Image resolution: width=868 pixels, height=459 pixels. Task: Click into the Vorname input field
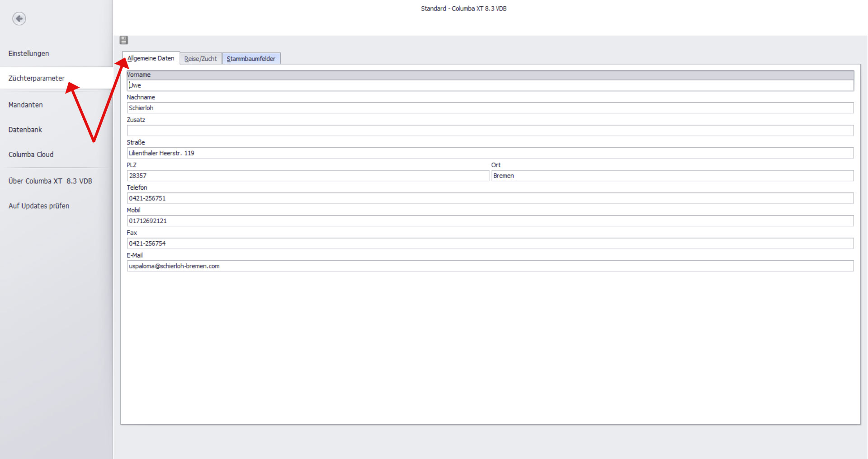point(490,85)
